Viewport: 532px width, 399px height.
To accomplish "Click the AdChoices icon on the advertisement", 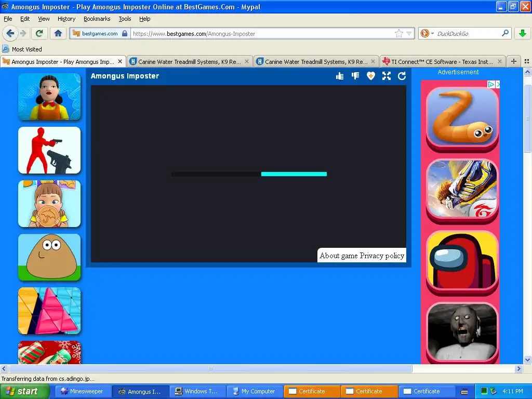I will 490,84.
